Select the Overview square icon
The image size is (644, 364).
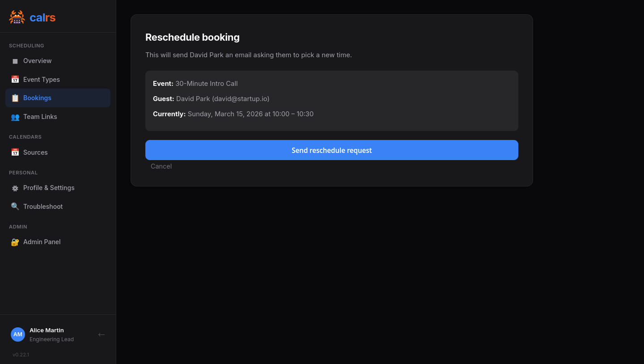[x=15, y=61]
